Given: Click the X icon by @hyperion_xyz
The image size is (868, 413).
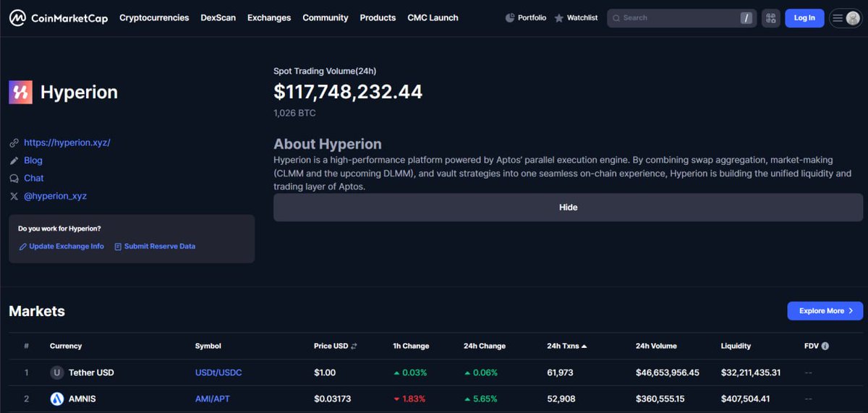Looking at the screenshot, I should tap(14, 196).
